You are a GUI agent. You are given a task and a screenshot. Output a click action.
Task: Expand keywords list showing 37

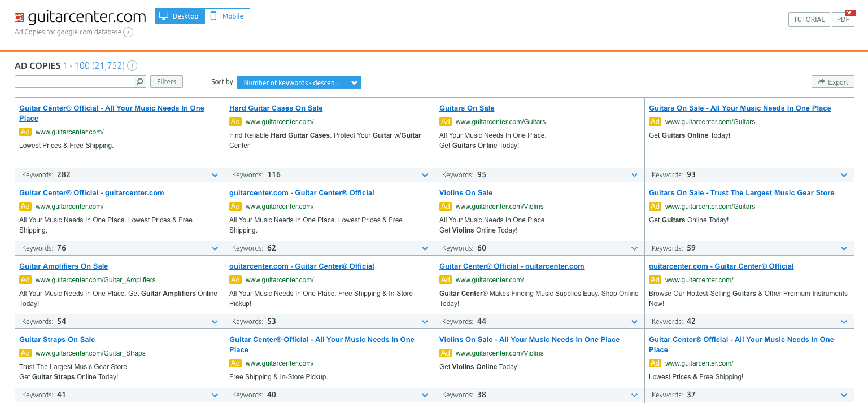pos(844,395)
